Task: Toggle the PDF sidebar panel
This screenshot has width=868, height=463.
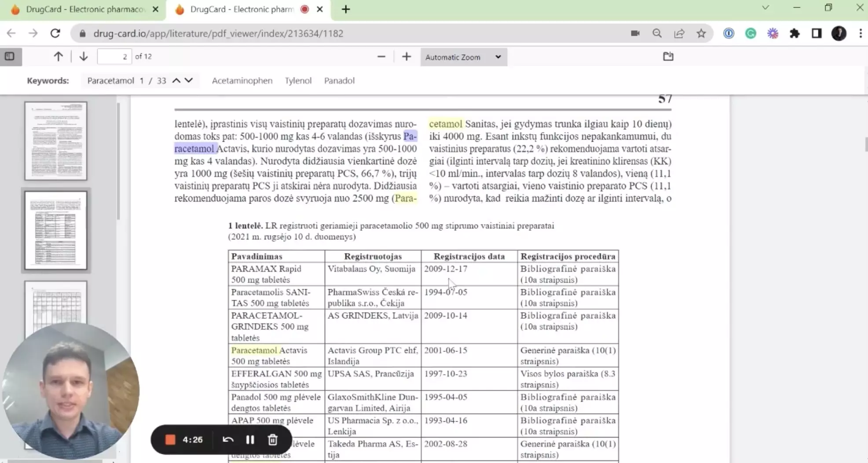Action: tap(10, 56)
